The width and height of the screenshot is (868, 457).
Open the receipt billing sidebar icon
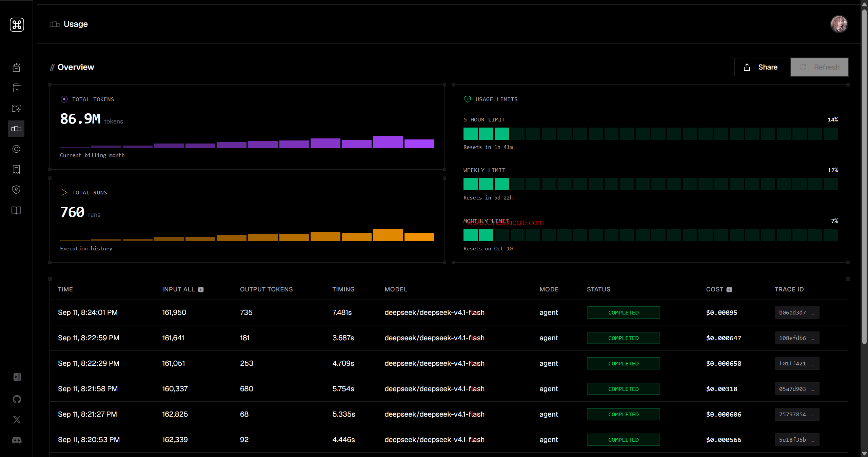16,169
